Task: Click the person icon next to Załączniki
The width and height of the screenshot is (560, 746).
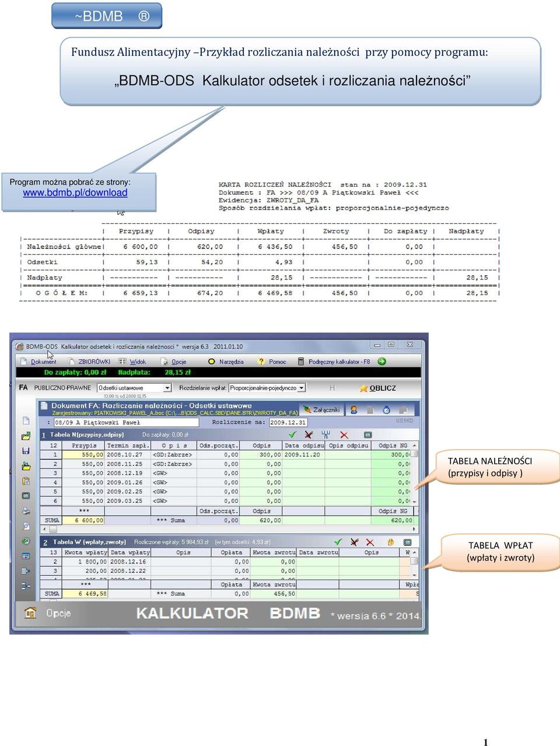Action: 353,410
